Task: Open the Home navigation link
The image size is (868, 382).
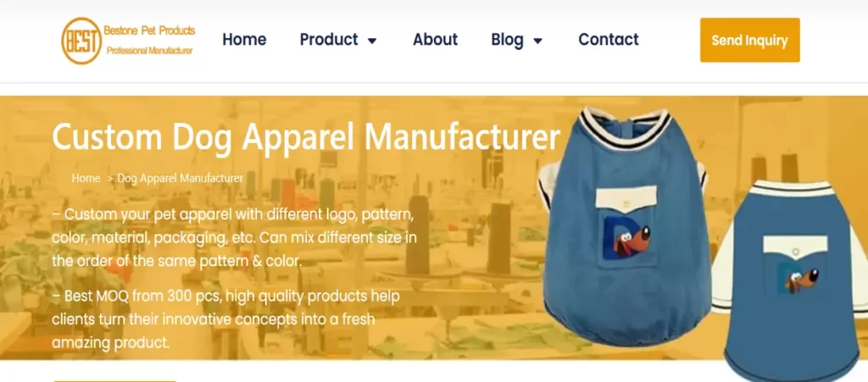Action: (244, 40)
